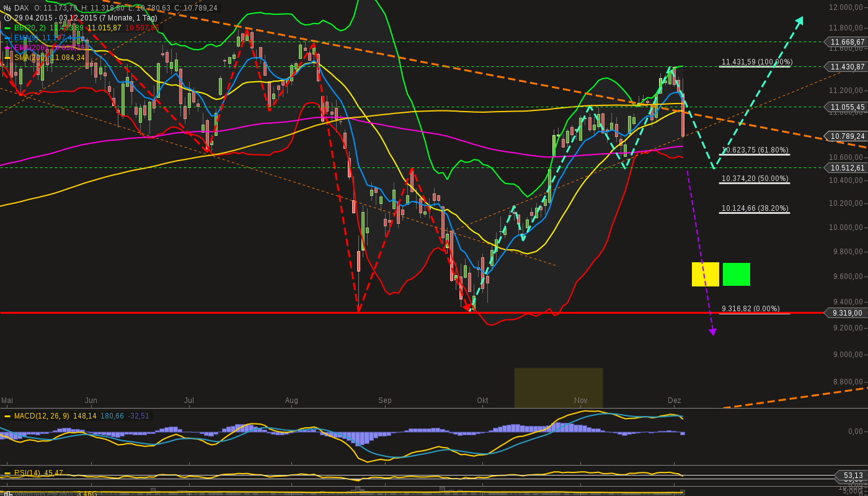Click the Fibonacci label 11.431,59 (100.00%)

coord(756,62)
